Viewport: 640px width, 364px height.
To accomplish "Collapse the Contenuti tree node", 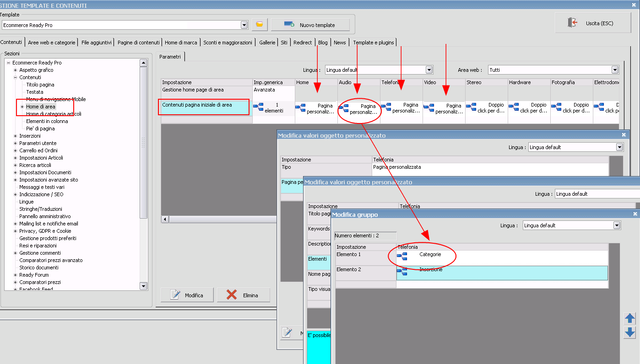I will [15, 77].
